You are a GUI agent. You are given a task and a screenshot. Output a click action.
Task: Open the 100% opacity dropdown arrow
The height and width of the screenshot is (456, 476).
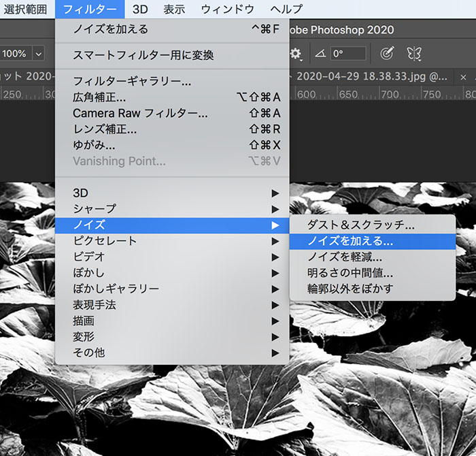(x=37, y=54)
